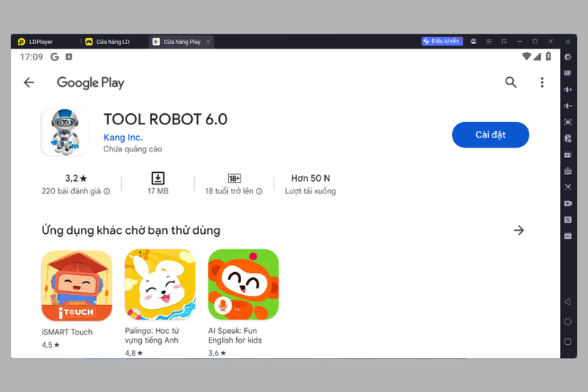Open the three-dot overflow menu
The width and height of the screenshot is (588, 392).
point(542,82)
